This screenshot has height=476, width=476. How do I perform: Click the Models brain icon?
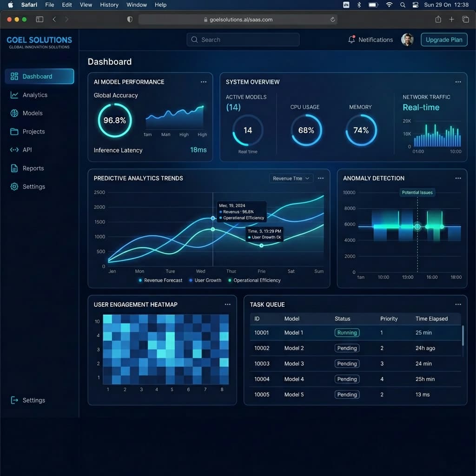pos(14,113)
